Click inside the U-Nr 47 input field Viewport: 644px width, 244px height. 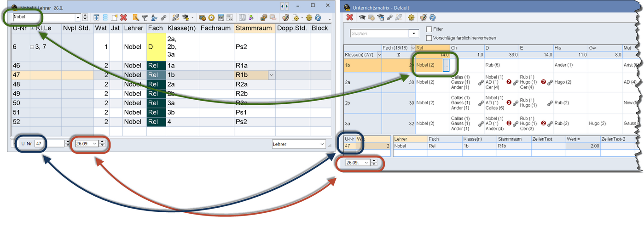[x=49, y=144]
